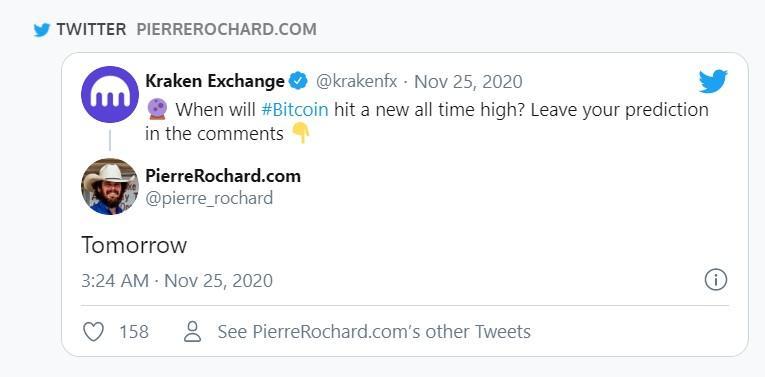
Task: Click the Tomorrow reply text
Action: pyautogui.click(x=134, y=245)
